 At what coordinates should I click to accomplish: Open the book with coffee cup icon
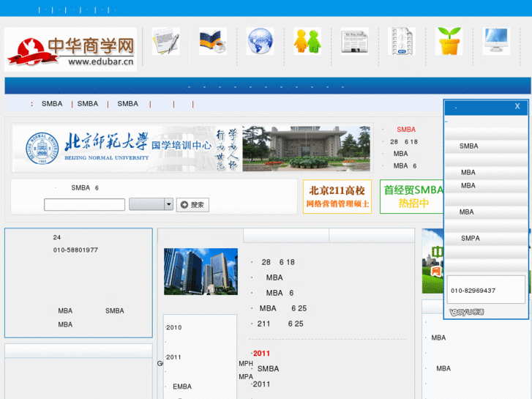213,42
